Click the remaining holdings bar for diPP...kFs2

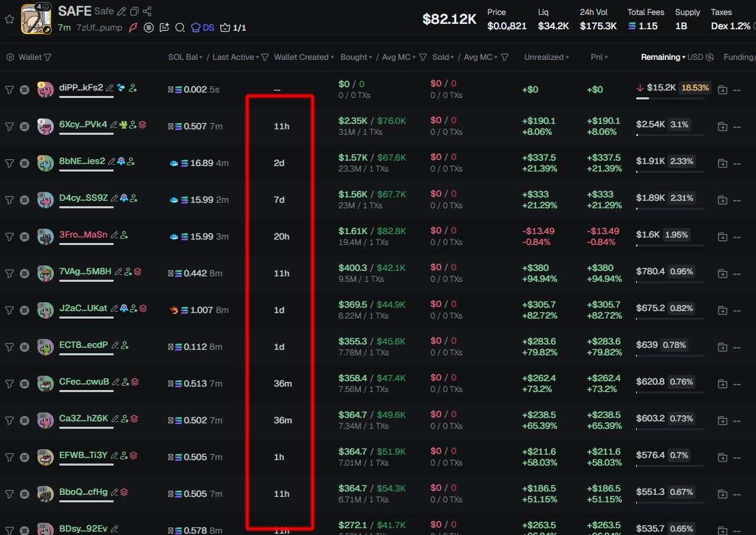(670, 98)
